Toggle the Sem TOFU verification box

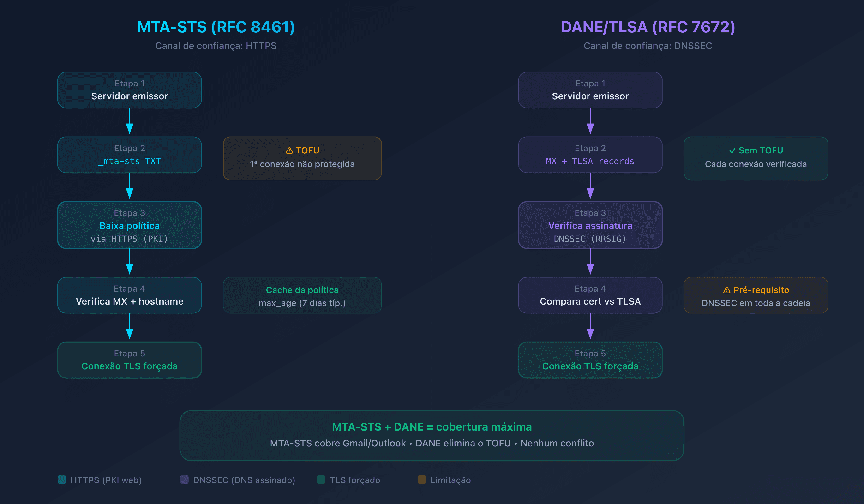(756, 158)
